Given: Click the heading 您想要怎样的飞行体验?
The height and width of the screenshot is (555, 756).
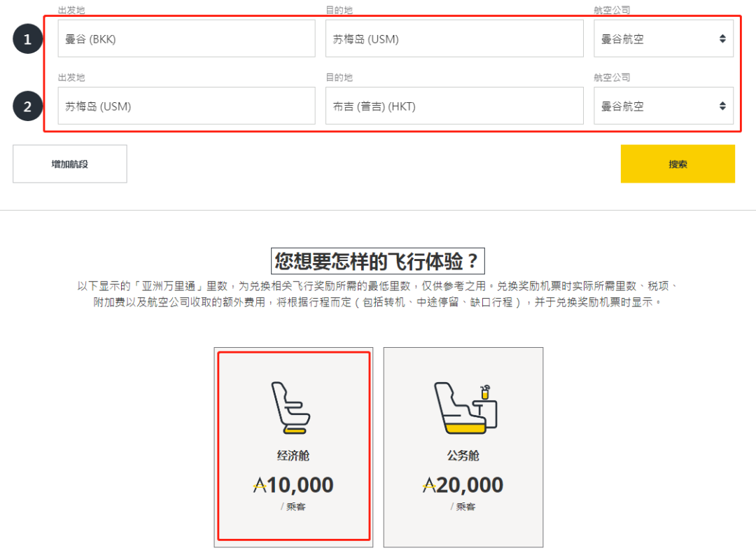Looking at the screenshot, I should point(377,261).
